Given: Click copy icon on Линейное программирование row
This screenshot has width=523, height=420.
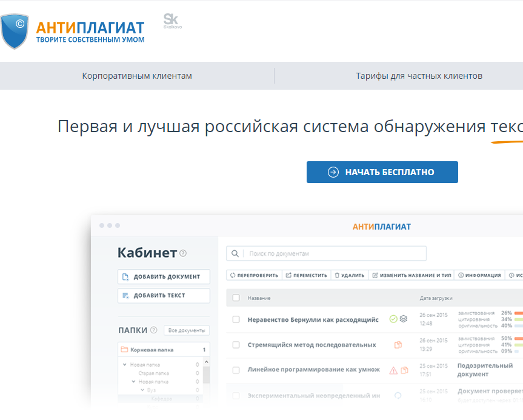Looking at the screenshot, I should [404, 370].
